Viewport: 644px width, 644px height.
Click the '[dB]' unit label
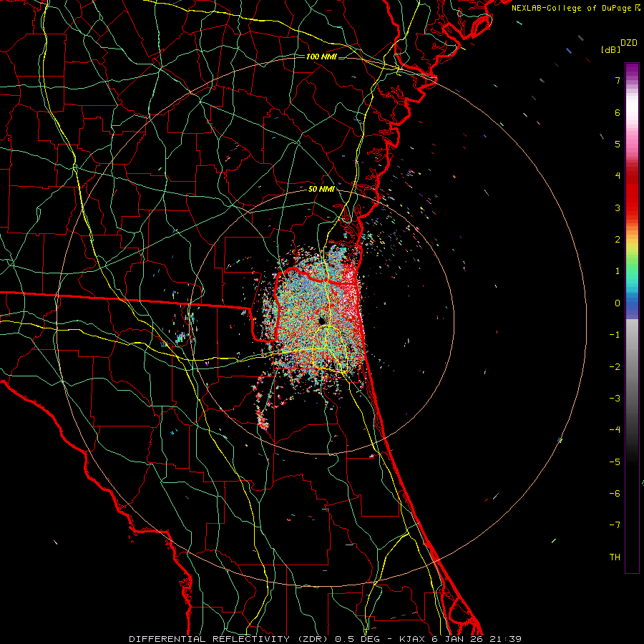(x=611, y=49)
